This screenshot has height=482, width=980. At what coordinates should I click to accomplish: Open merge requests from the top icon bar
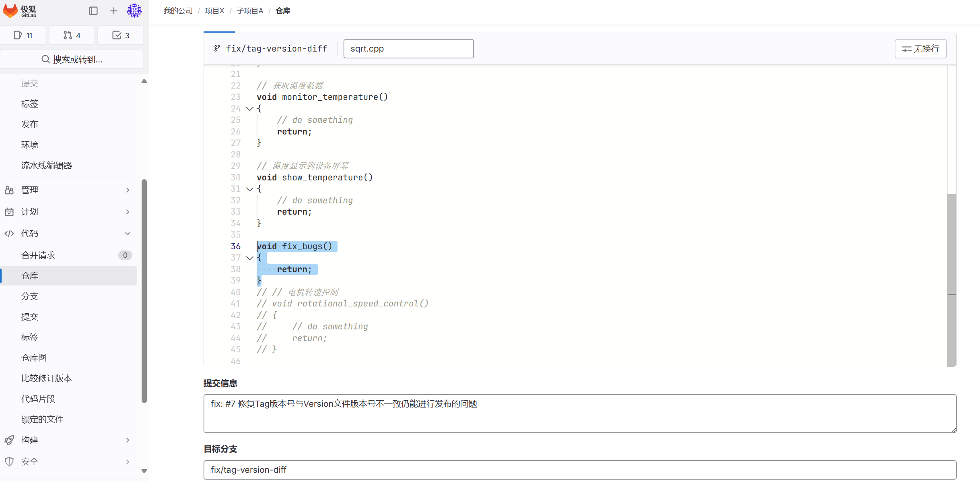point(72,35)
